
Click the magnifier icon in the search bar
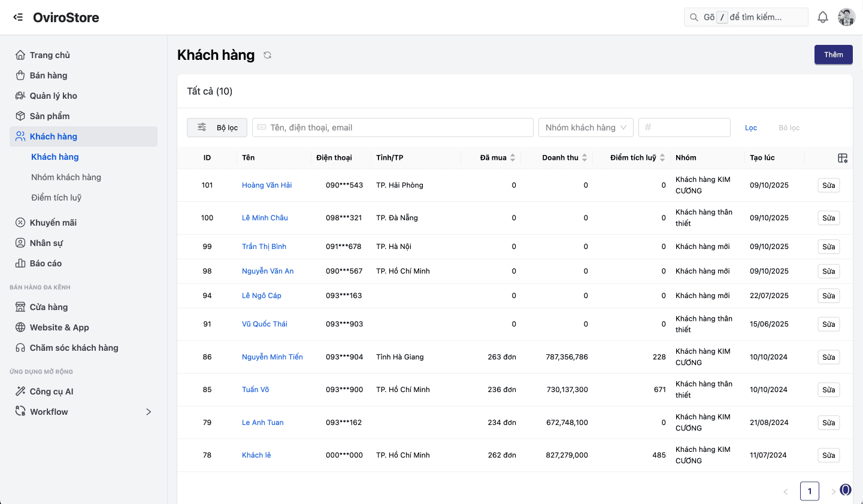point(693,17)
